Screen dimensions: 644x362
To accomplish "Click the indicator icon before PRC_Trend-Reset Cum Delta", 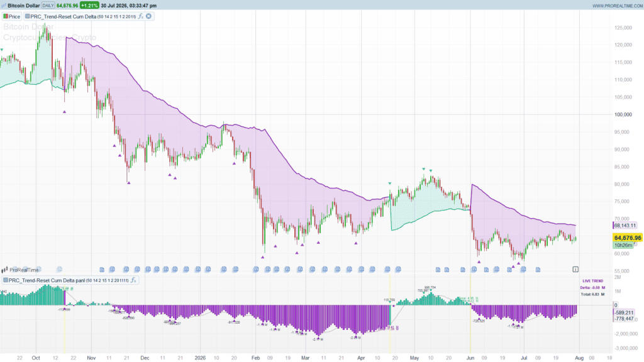I will pyautogui.click(x=27, y=16).
